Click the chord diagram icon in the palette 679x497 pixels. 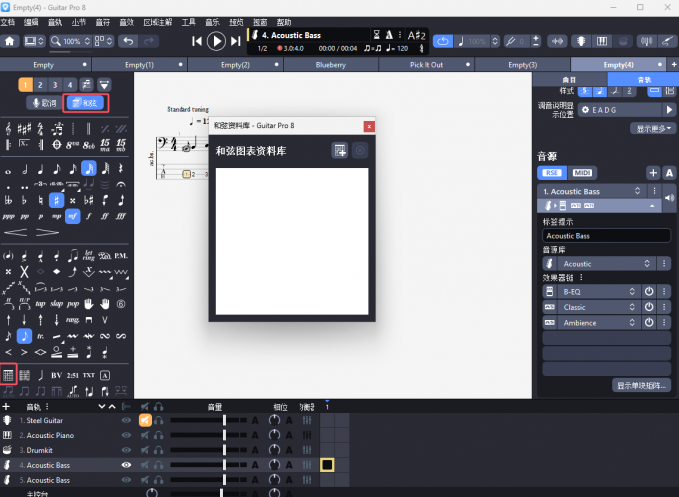(9, 374)
